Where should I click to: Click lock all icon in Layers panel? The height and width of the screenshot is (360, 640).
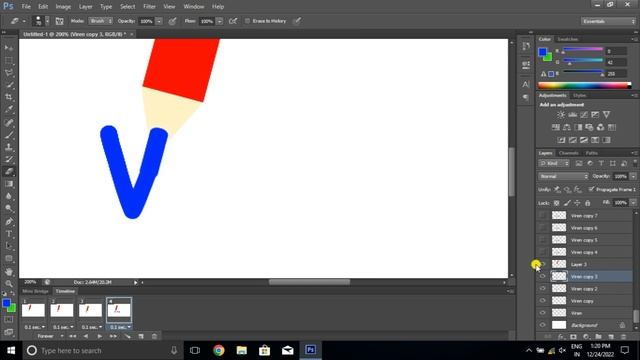coord(587,203)
